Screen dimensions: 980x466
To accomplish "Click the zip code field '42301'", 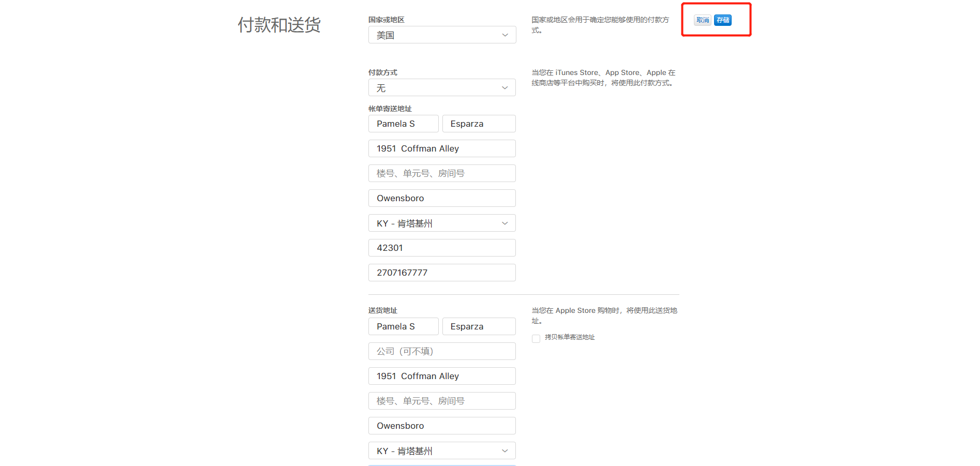I will (442, 248).
